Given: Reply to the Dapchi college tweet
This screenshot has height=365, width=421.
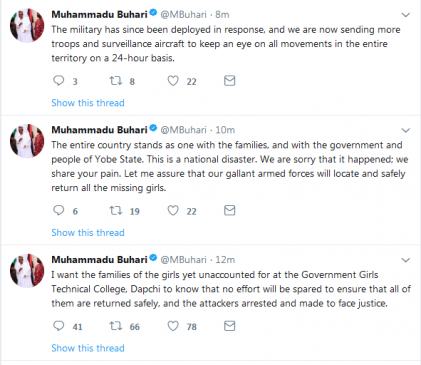Looking at the screenshot, I should coord(59,326).
